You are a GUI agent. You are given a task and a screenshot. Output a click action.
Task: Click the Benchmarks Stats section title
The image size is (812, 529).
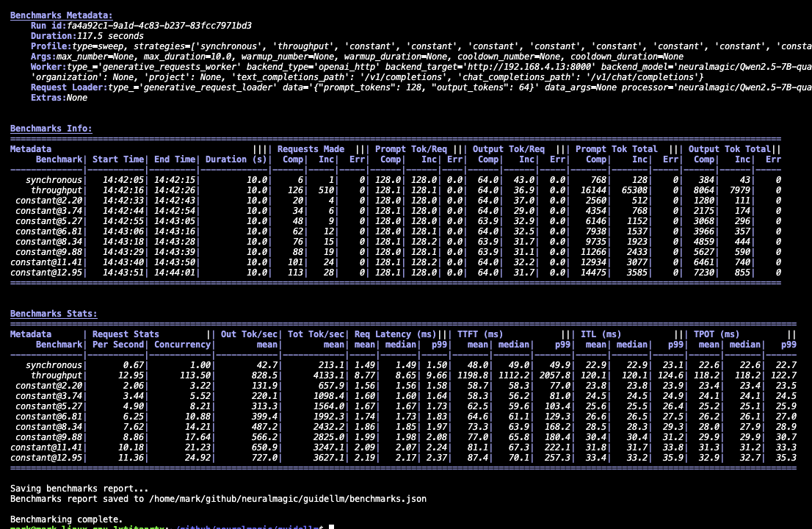(53, 313)
